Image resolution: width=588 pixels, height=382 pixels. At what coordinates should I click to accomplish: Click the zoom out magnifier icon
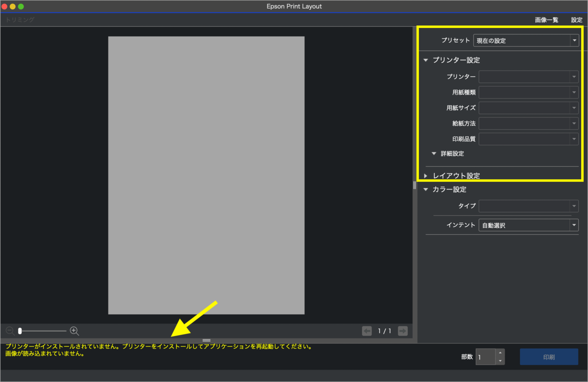[10, 331]
